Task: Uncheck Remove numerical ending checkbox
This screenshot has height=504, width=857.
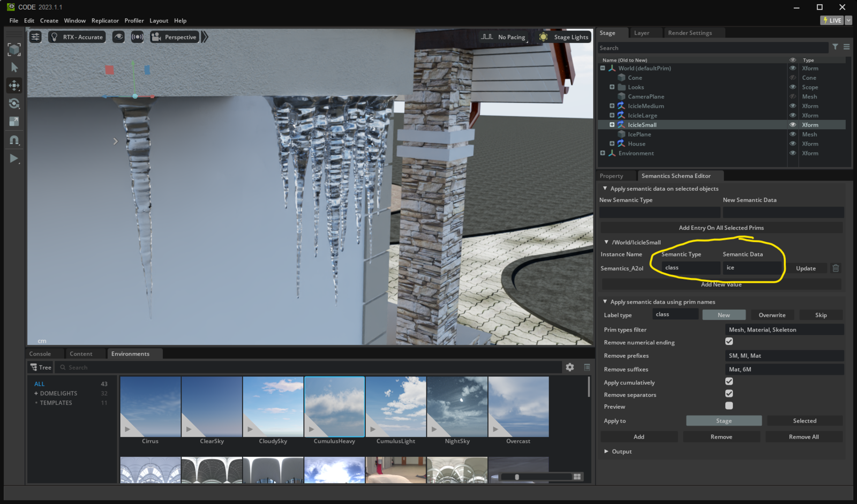Action: pos(729,342)
